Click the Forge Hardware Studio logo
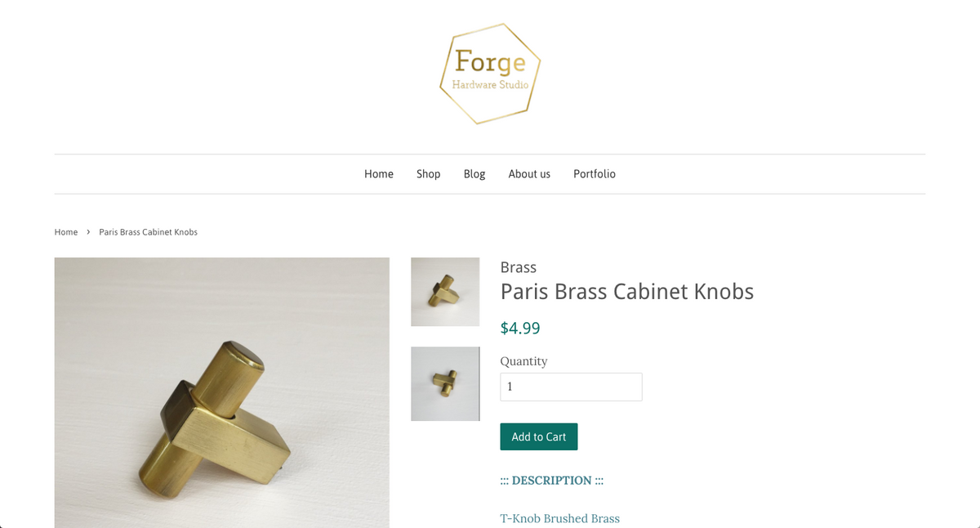 tap(489, 73)
